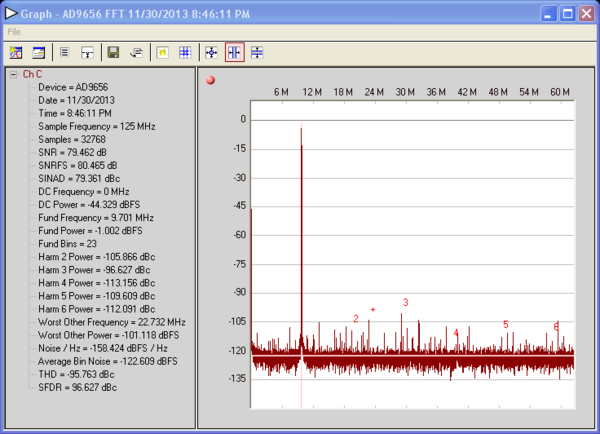This screenshot has width=600, height=434.
Task: Click the new graph chart icon
Action: pos(16,52)
